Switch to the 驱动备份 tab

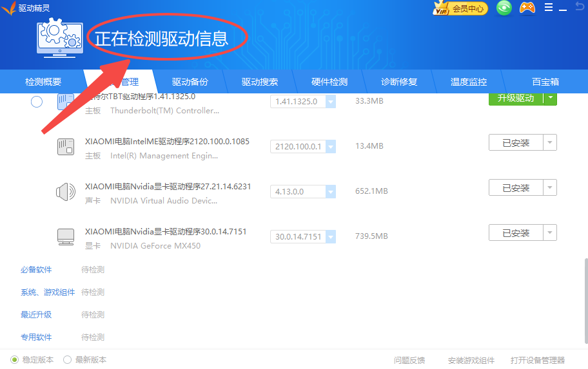190,82
